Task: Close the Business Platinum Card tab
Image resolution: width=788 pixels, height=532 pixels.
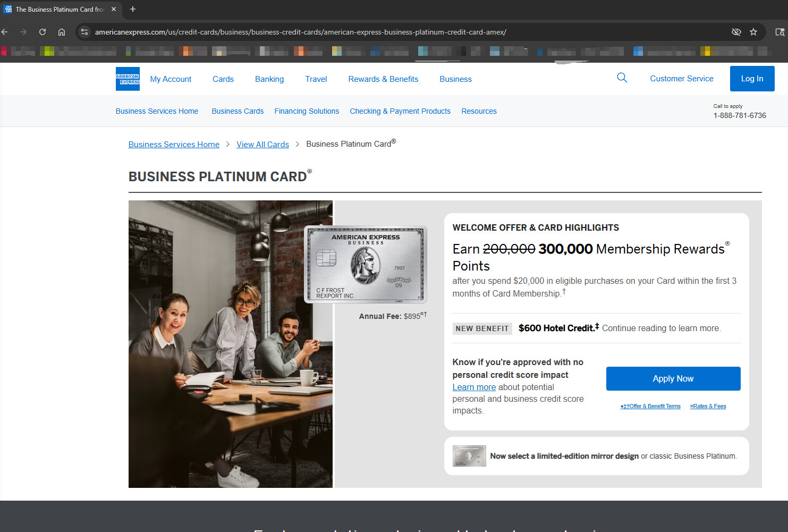Action: click(114, 9)
